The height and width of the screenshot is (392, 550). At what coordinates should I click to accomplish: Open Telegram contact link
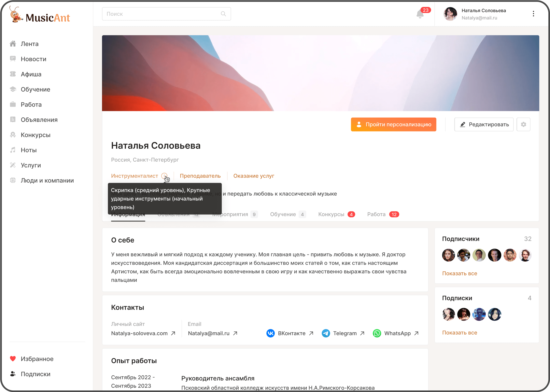coord(343,333)
